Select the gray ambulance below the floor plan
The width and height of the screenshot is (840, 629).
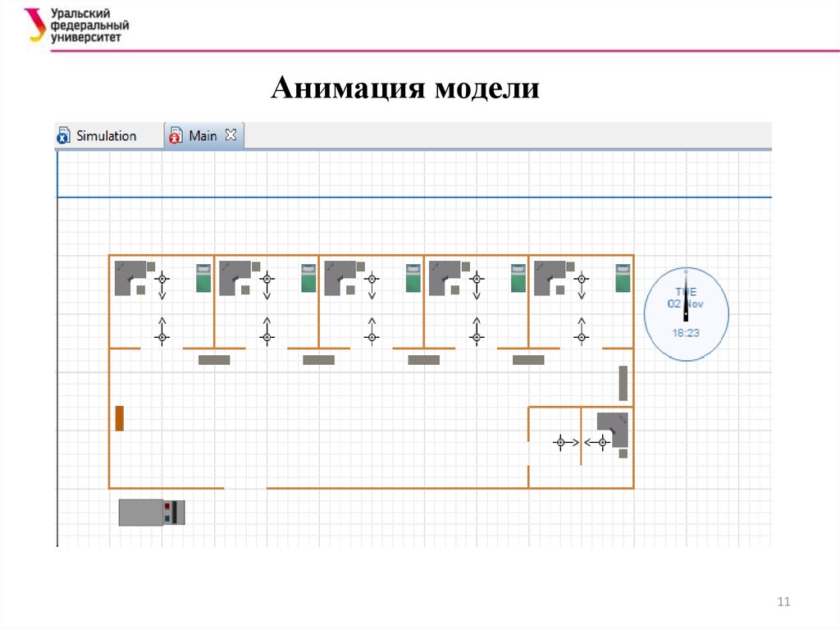point(152,512)
